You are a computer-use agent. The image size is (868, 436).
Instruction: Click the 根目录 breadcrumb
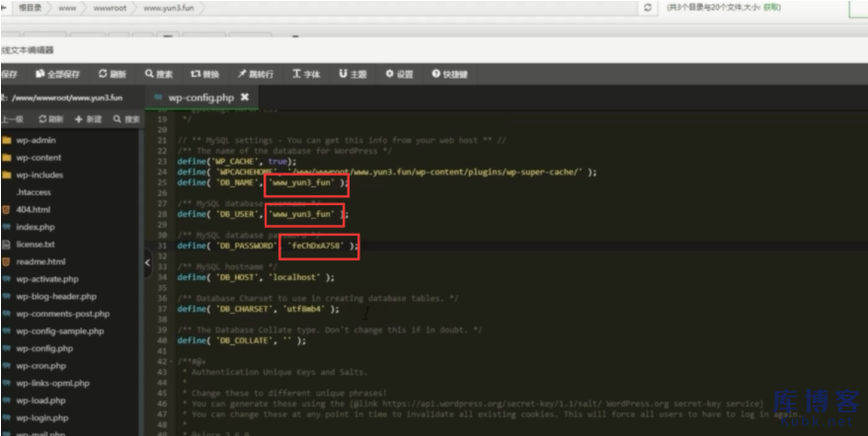(x=31, y=8)
